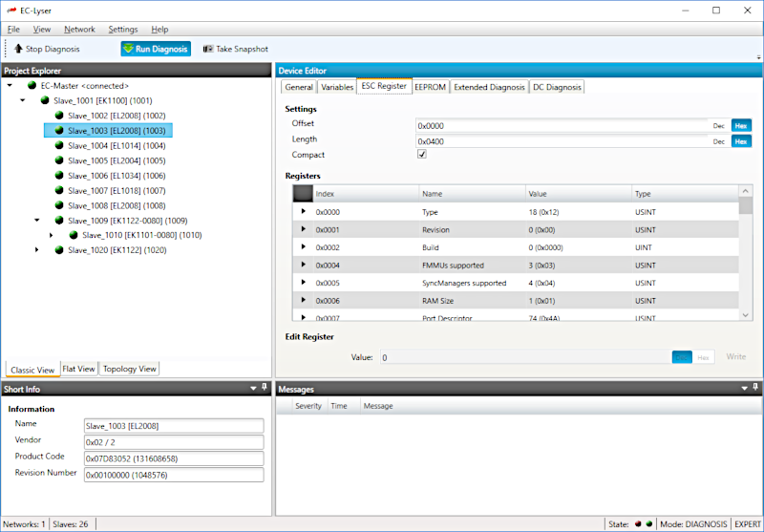Click the Take Snapshot camera icon
Image resolution: width=764 pixels, height=532 pixels.
208,49
